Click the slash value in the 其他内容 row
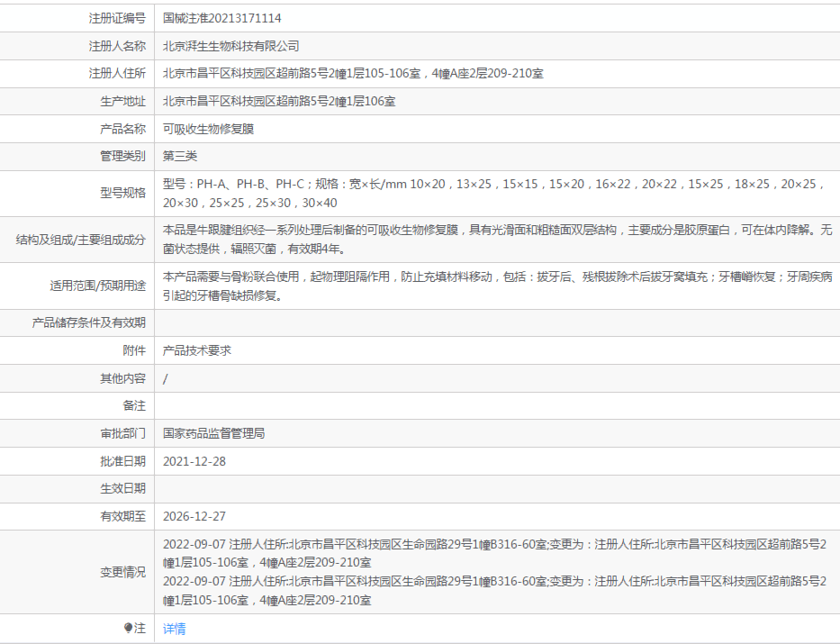Image resolution: width=840 pixels, height=644 pixels. coord(166,379)
